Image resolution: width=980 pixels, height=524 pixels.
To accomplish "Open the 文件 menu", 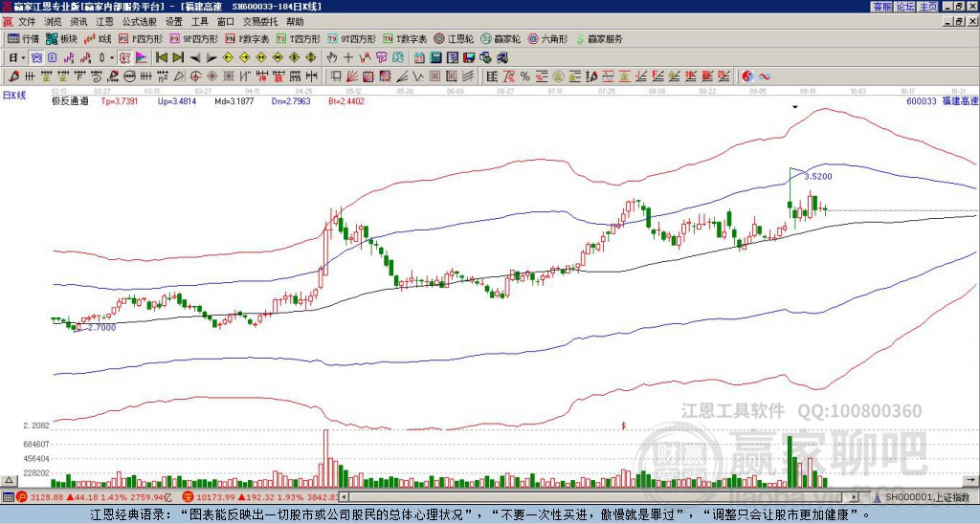I will [x=27, y=22].
